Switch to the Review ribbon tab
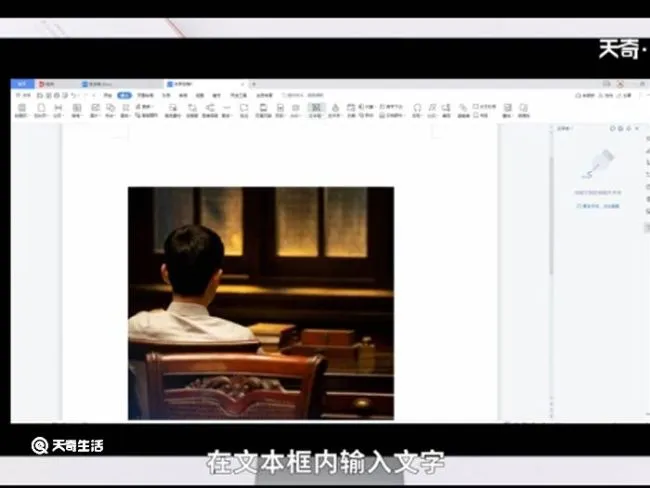 pos(183,95)
